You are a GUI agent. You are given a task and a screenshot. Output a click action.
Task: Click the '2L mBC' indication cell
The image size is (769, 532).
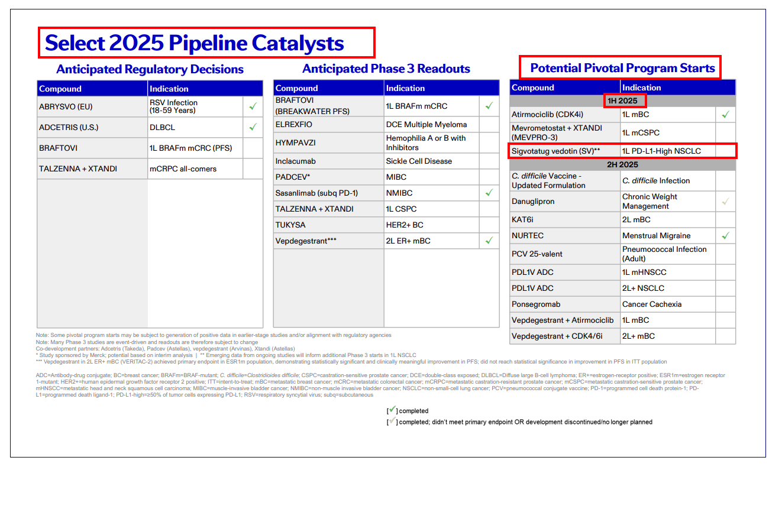(x=668, y=219)
